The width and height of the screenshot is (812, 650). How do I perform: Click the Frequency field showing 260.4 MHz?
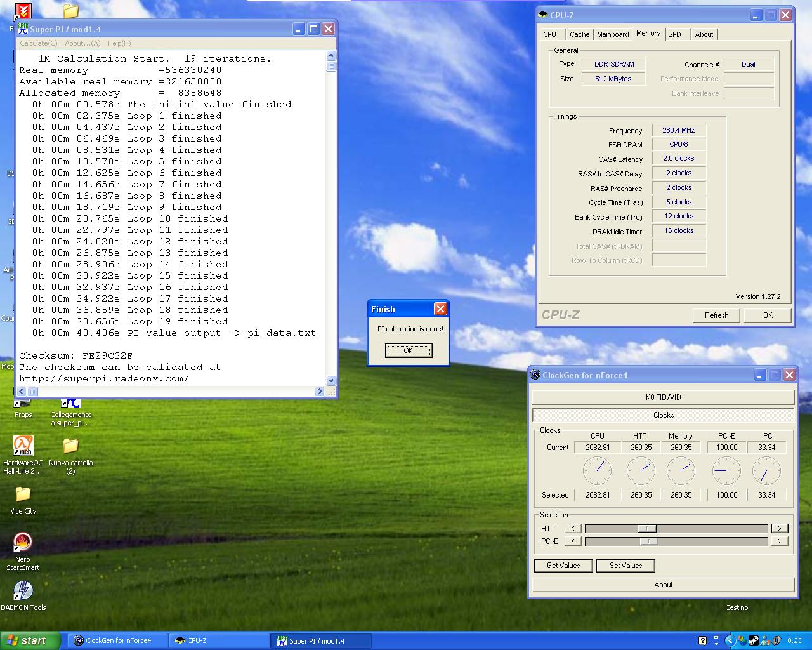coord(678,130)
